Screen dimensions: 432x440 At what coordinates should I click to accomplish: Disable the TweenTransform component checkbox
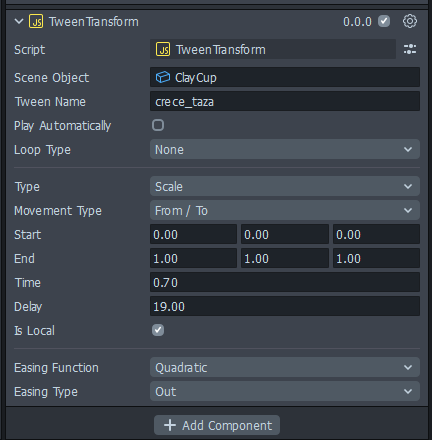(384, 22)
